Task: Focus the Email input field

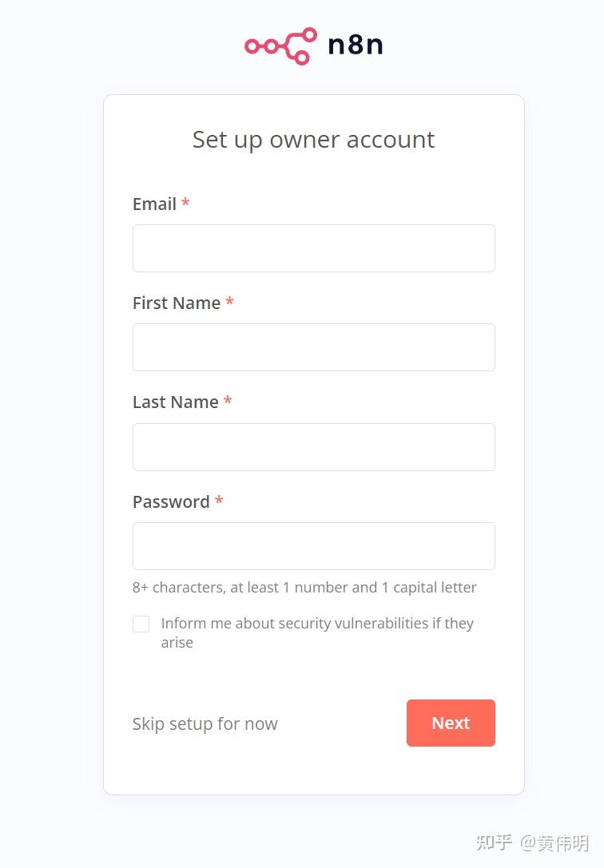Action: [313, 248]
